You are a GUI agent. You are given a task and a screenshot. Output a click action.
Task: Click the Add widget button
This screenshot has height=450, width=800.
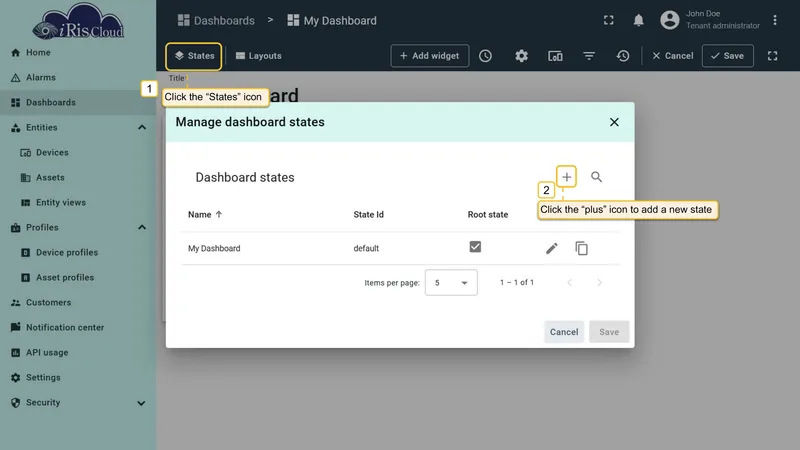click(430, 56)
